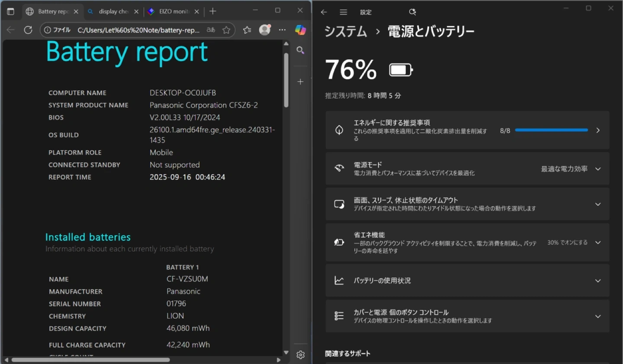This screenshot has height=364, width=623.
Task: Click the file info icon in address bar
Action: click(x=48, y=30)
